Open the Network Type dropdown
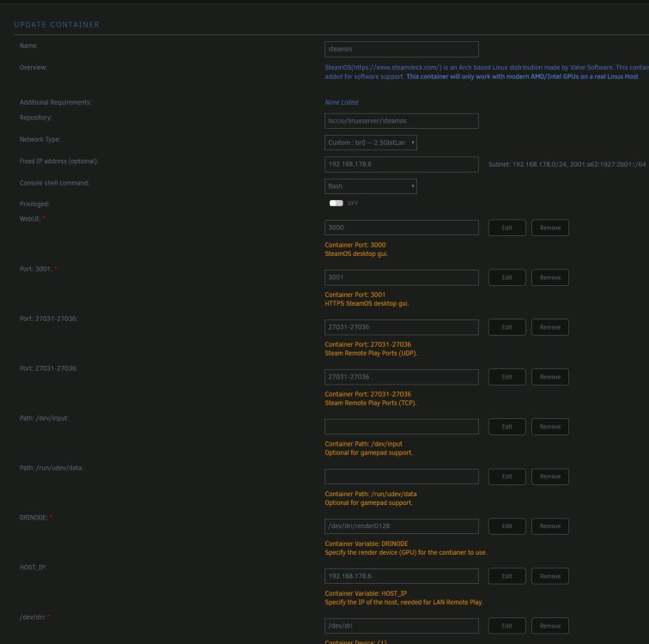 [371, 143]
